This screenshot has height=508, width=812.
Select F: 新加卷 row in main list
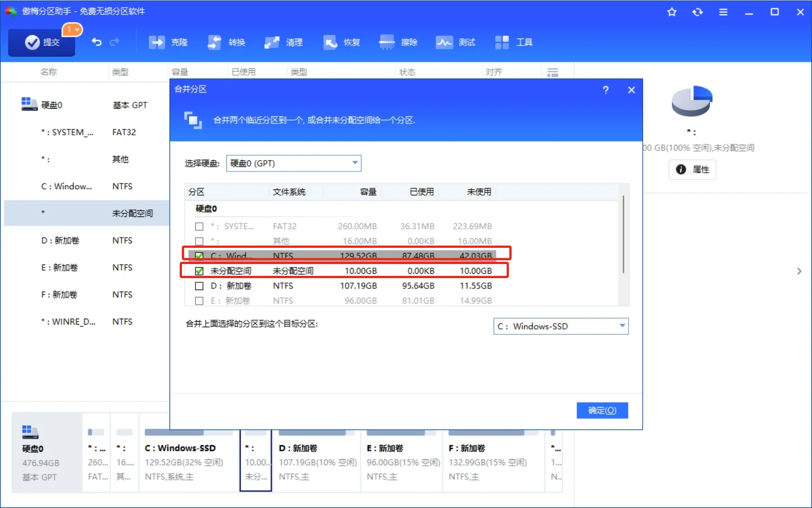coord(87,294)
